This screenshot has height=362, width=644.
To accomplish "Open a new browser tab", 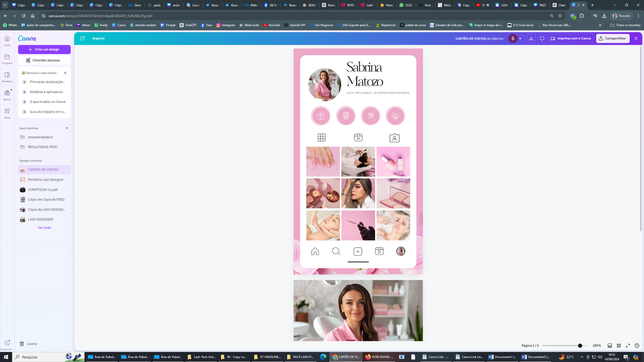I will [x=592, y=5].
